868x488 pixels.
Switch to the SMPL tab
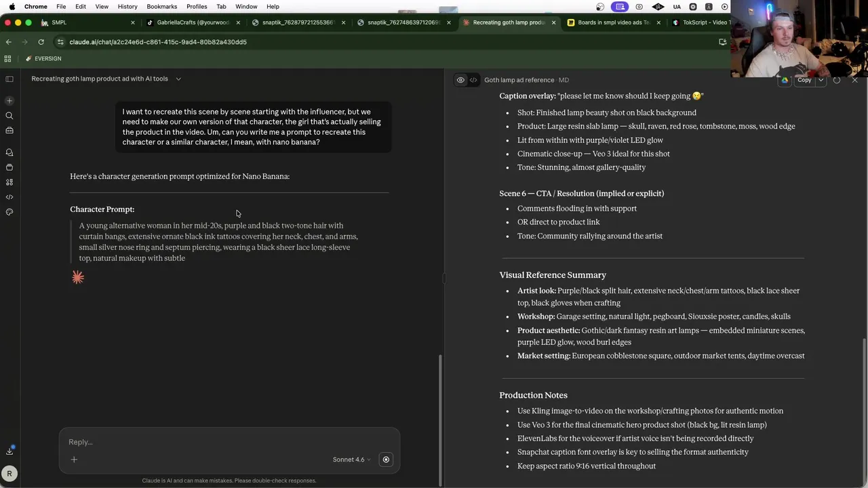tap(87, 22)
